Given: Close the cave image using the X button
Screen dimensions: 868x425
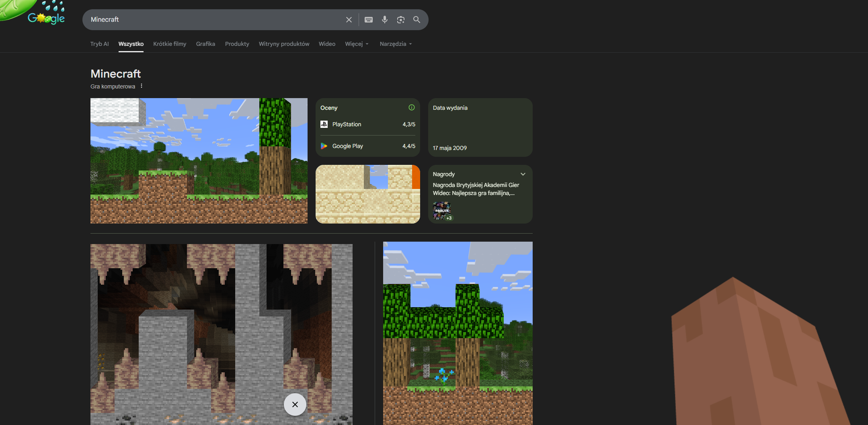Looking at the screenshot, I should click(295, 404).
